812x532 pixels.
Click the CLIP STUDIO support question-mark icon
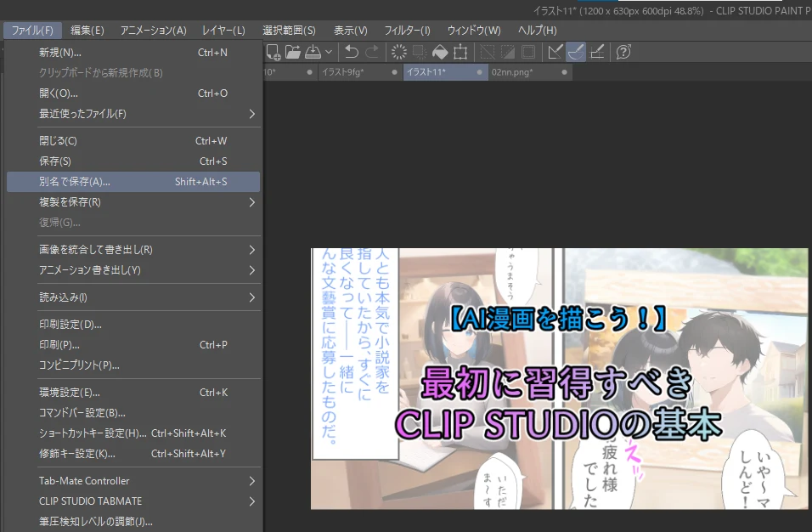tap(623, 53)
